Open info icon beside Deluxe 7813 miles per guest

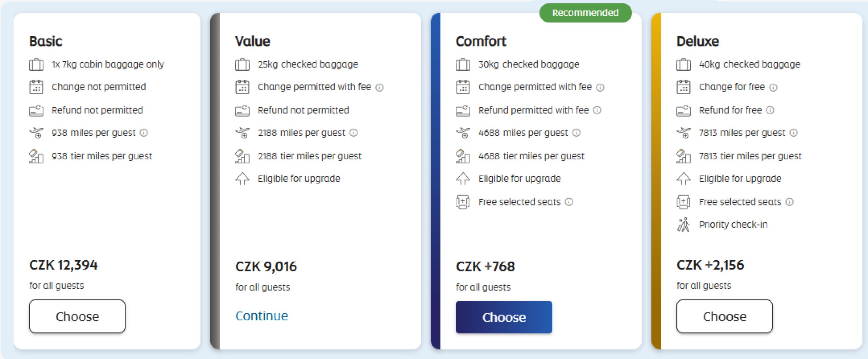[794, 133]
